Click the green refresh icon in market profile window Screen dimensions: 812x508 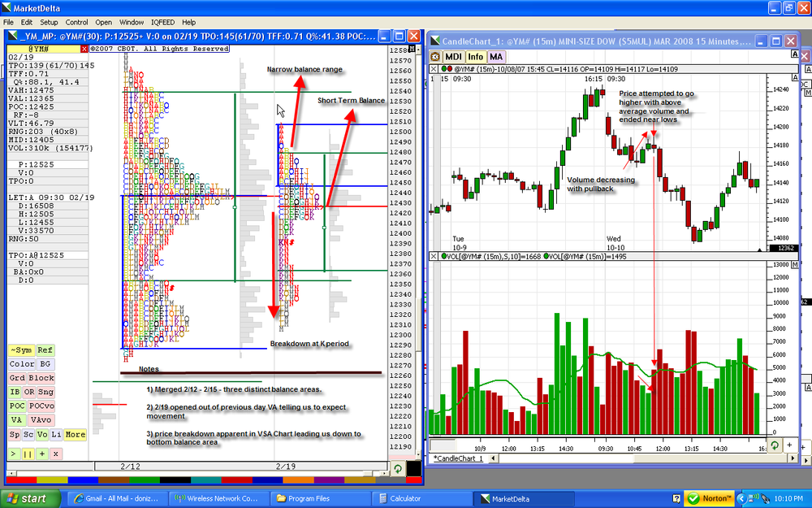click(x=397, y=469)
